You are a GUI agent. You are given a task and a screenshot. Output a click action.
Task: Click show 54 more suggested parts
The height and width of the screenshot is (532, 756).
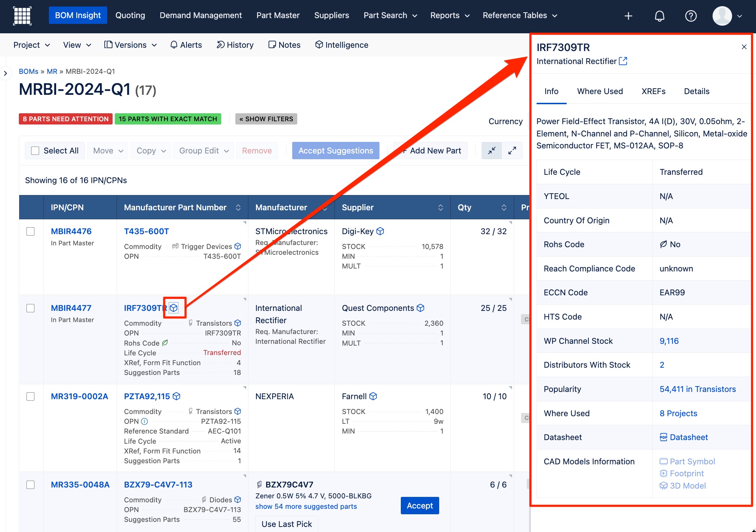coord(306,506)
